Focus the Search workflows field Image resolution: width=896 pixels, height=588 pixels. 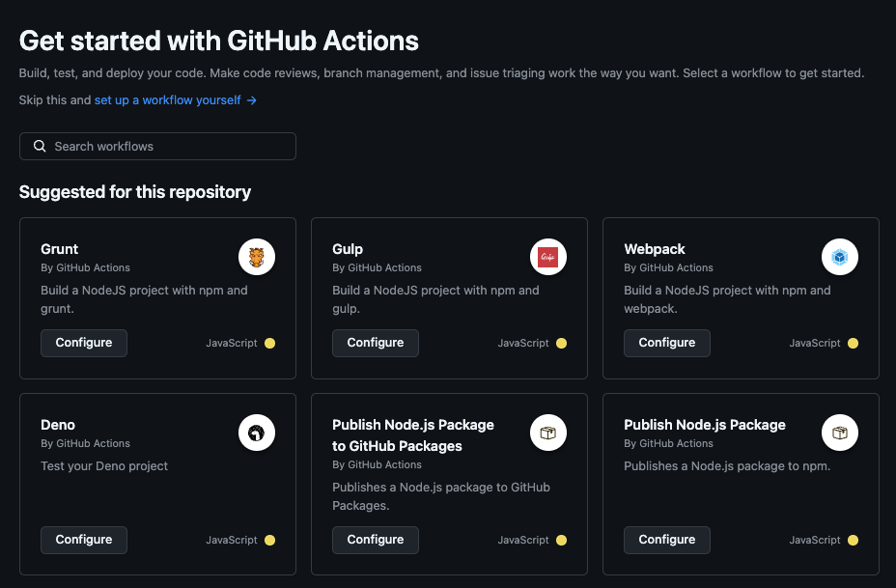click(157, 147)
